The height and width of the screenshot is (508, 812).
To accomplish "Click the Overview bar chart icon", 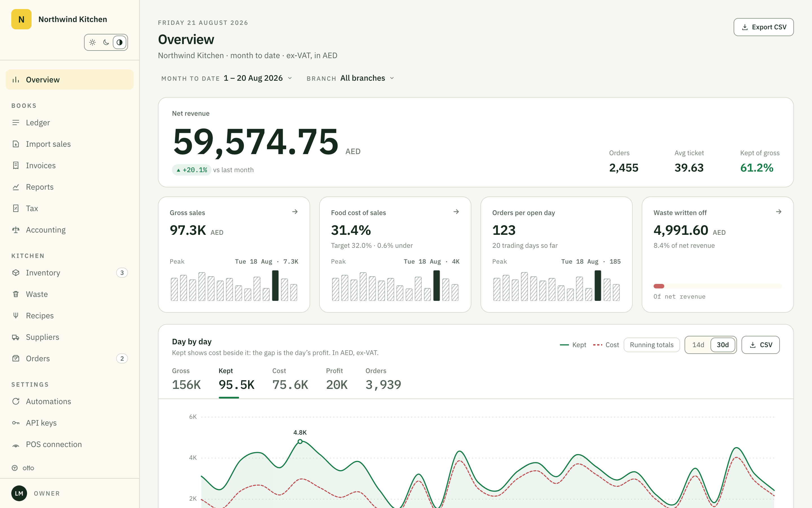I will [x=16, y=80].
